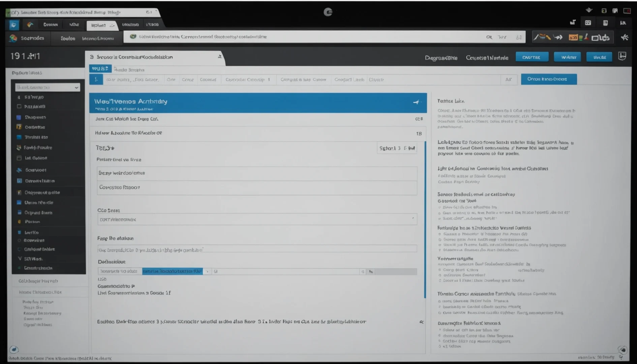Viewport: 637px width, 364px height.
Task: Click the round icon at bottom-left corner
Action: 14,350
